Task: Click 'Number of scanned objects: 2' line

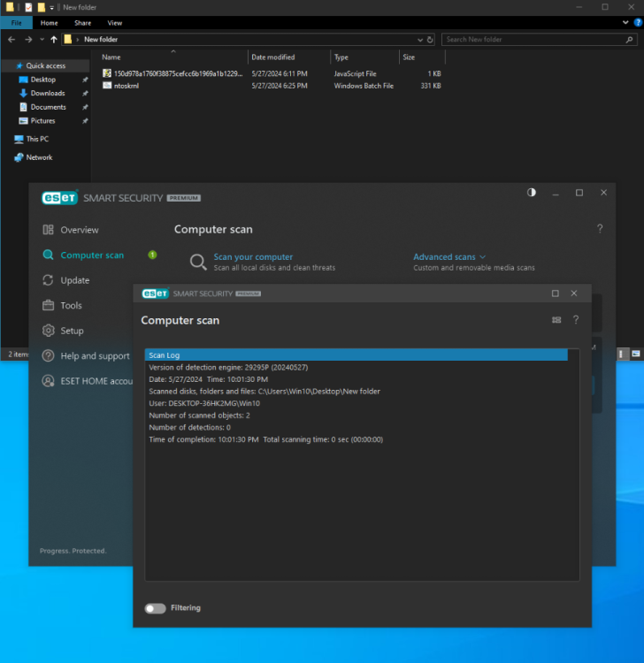Action: 199,415
